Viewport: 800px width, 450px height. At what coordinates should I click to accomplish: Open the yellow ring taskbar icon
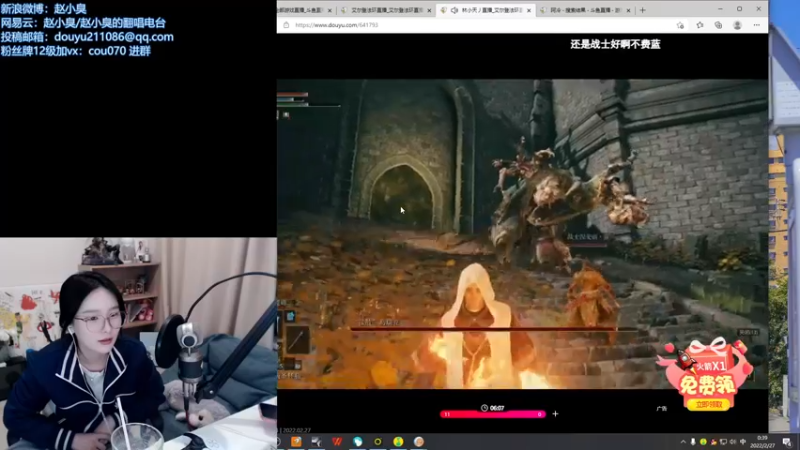pyautogui.click(x=378, y=442)
